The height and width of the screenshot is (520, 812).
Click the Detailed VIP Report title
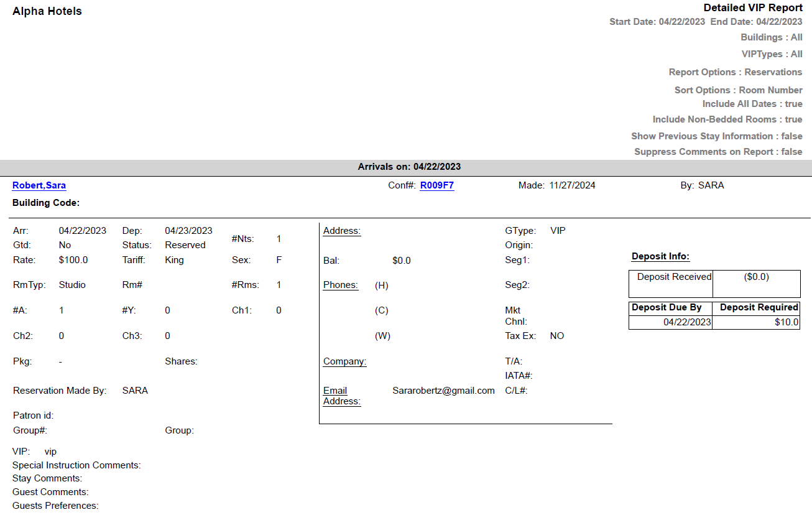[x=752, y=8]
